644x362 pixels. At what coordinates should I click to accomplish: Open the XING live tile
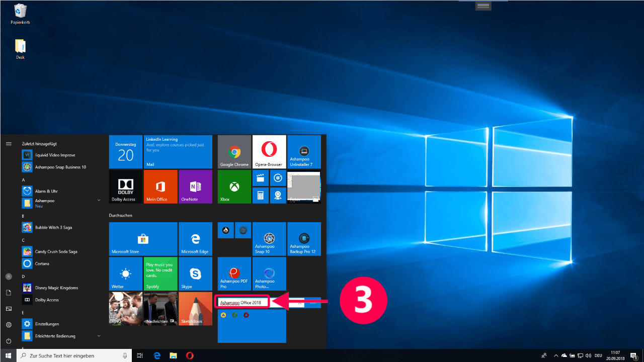(x=126, y=308)
